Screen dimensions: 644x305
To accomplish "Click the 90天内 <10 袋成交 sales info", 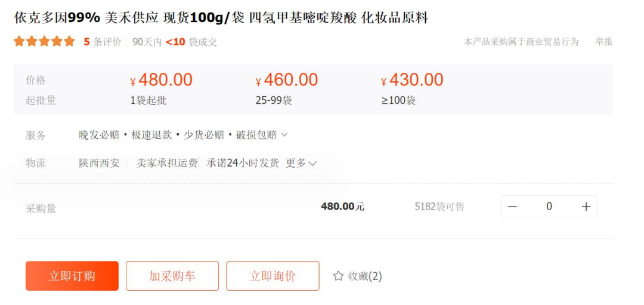I will [175, 42].
